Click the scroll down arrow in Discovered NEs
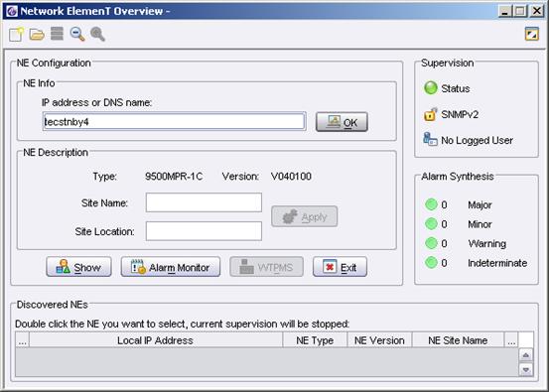Viewport: 549px width, 392px height. click(x=526, y=369)
